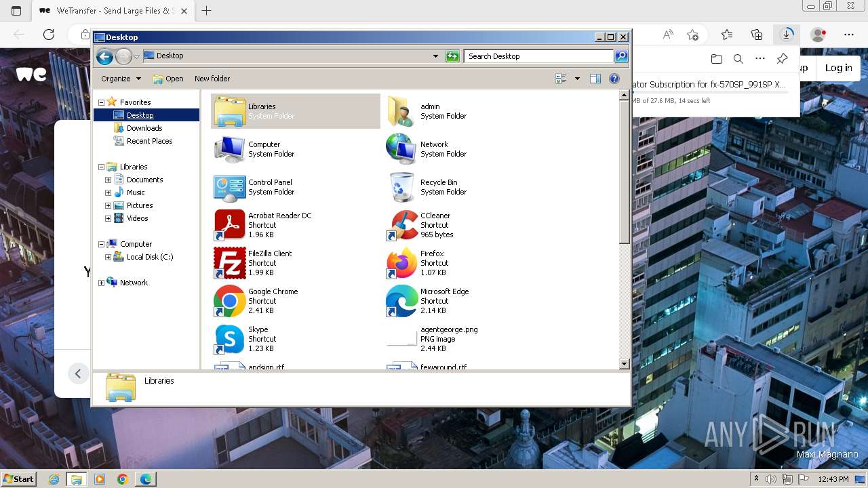
Task: Reload the Edge browser page
Action: [x=49, y=35]
